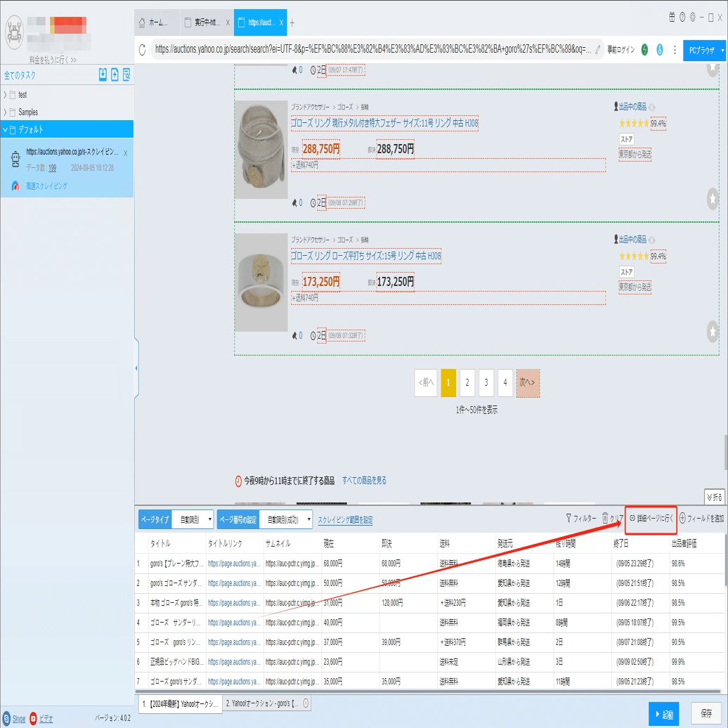This screenshot has height=728, width=728.
Task: Click the search tasks icon
Action: click(126, 74)
